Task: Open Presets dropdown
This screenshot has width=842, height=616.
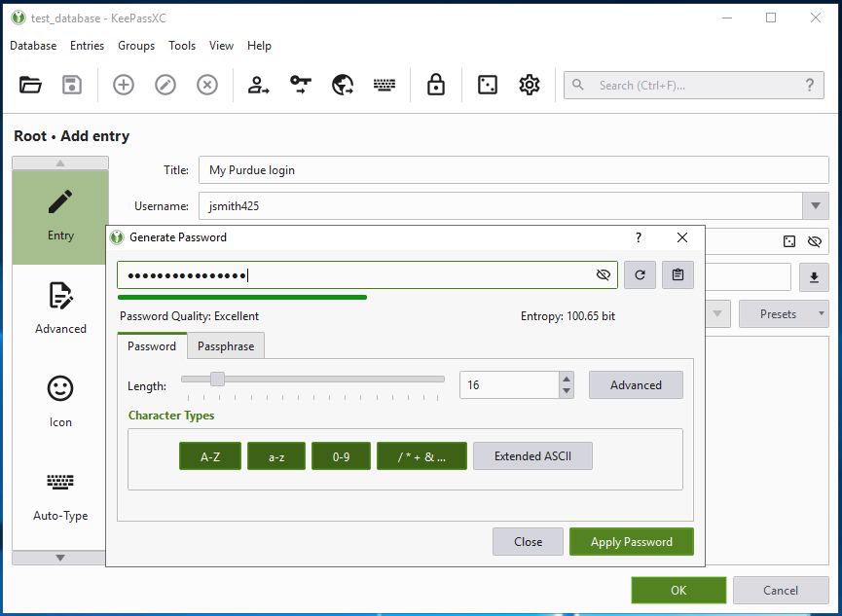Action: pos(784,314)
